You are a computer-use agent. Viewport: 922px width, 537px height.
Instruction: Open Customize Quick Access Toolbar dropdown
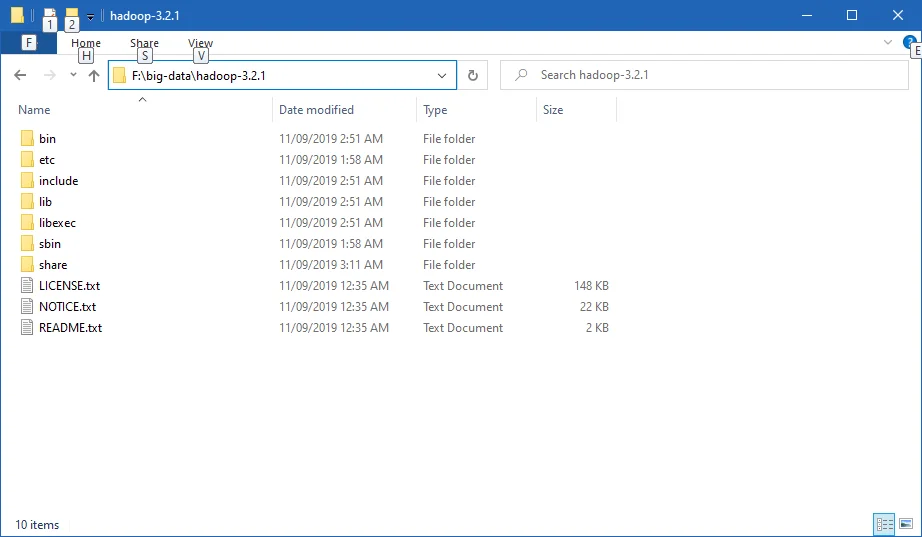coord(90,16)
